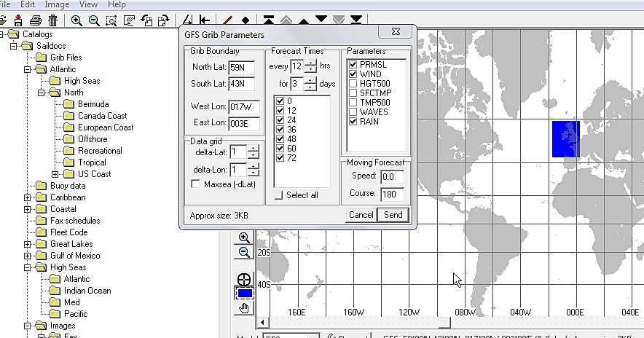Click the save-to-disk toolbar icon
Viewport: 644px width, 338px height.
[x=18, y=20]
